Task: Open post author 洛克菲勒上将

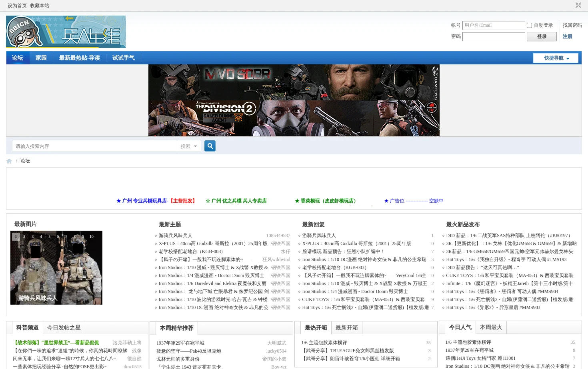Action: (x=127, y=343)
